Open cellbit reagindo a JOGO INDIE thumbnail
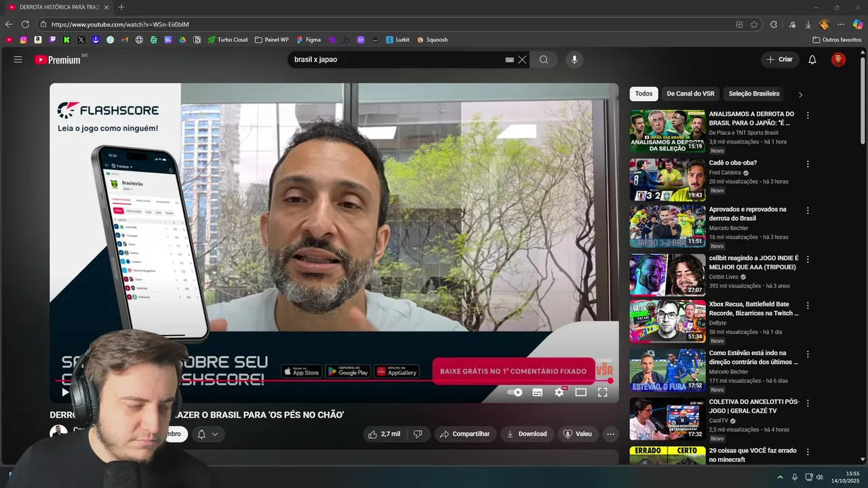 (x=667, y=274)
